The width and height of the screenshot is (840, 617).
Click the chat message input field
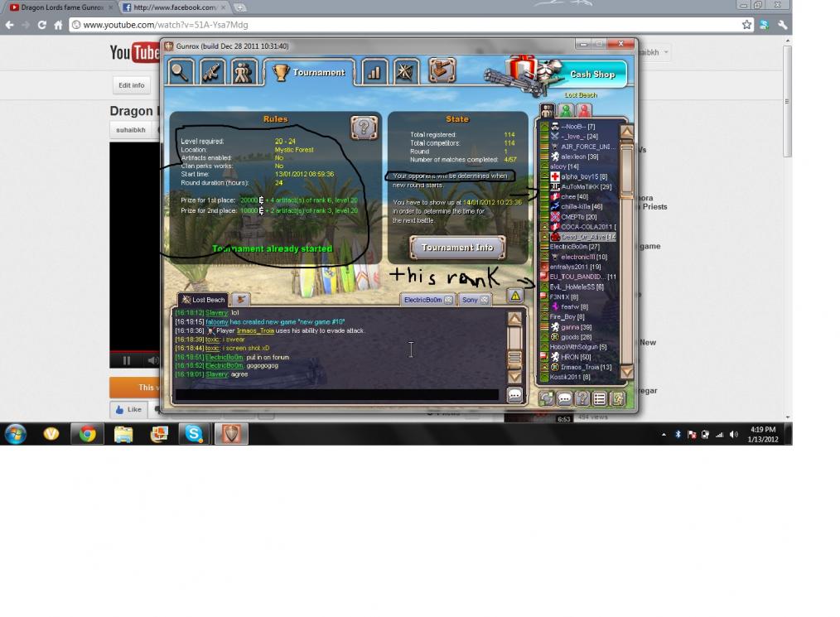click(x=336, y=395)
